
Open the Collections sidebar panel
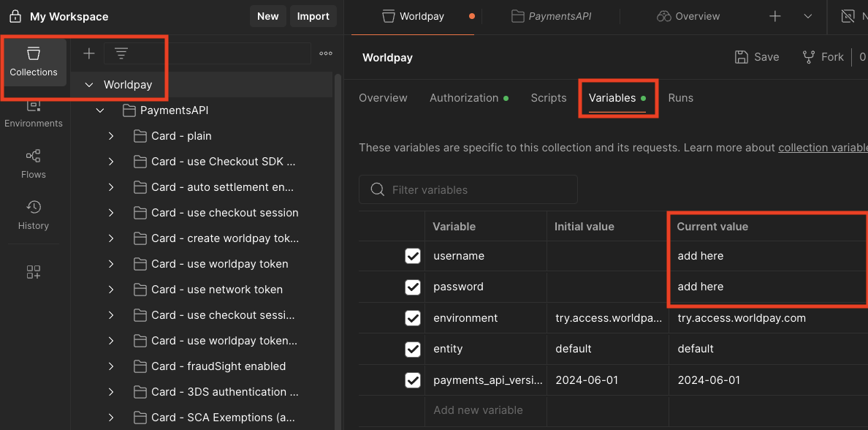point(34,61)
